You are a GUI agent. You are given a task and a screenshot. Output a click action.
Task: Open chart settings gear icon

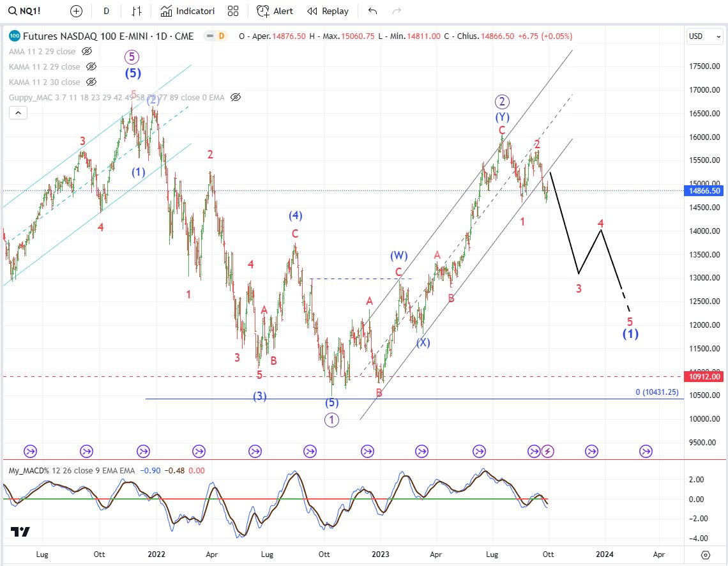pos(706,555)
